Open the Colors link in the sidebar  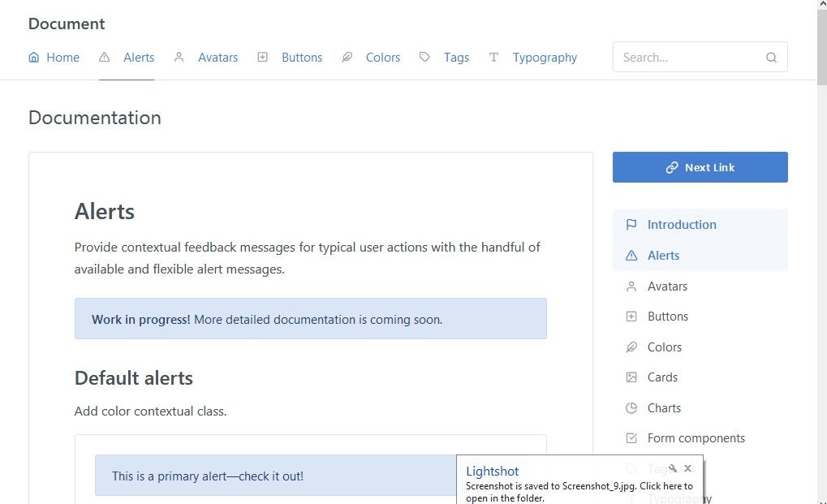click(x=664, y=347)
